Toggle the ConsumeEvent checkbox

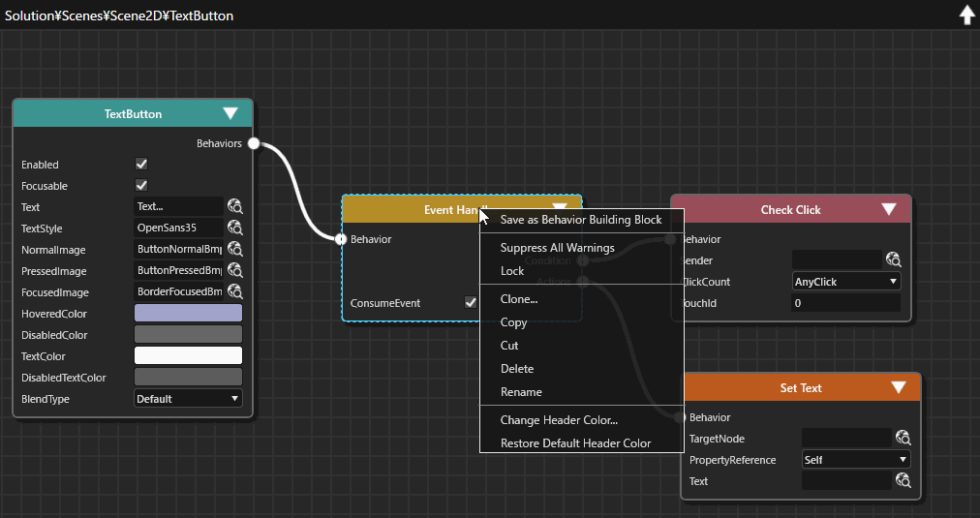click(x=471, y=303)
